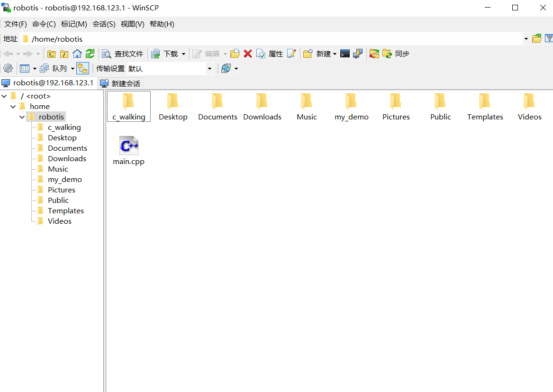The width and height of the screenshot is (553, 392).
Task: Click the address path field /home/robotis
Action: [x=272, y=39]
